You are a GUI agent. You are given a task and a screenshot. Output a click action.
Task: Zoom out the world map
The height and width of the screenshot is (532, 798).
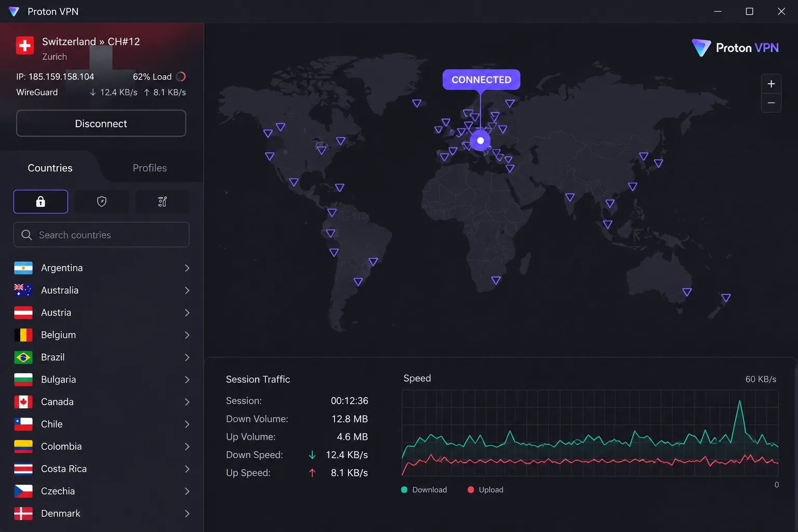pyautogui.click(x=771, y=103)
